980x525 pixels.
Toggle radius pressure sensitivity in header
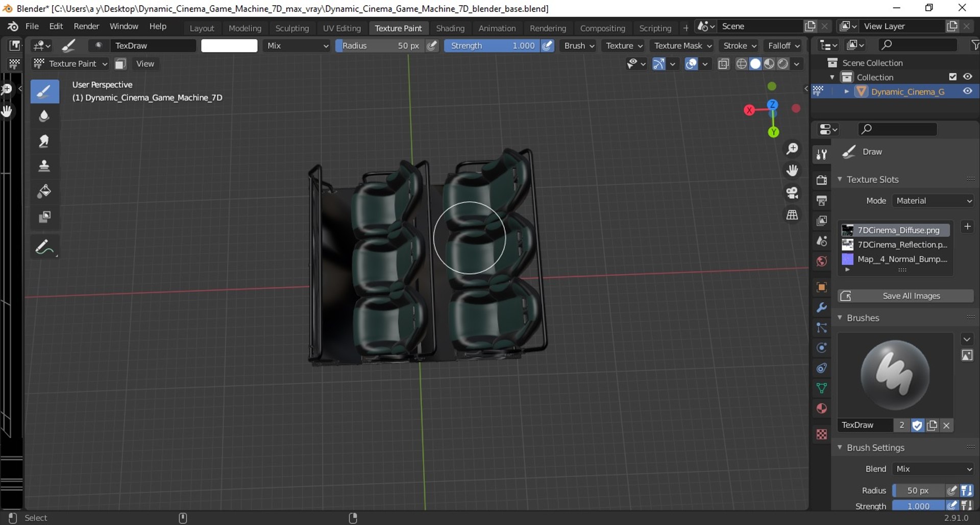click(x=432, y=45)
